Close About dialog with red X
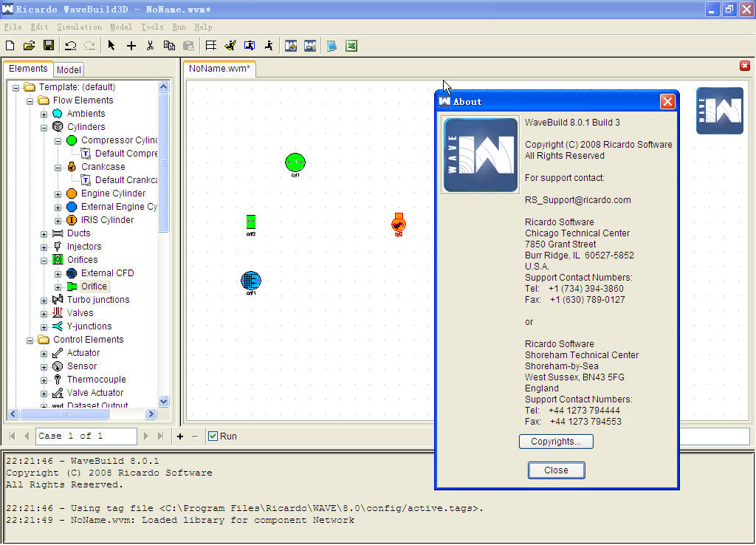The width and height of the screenshot is (756, 545). [x=667, y=102]
